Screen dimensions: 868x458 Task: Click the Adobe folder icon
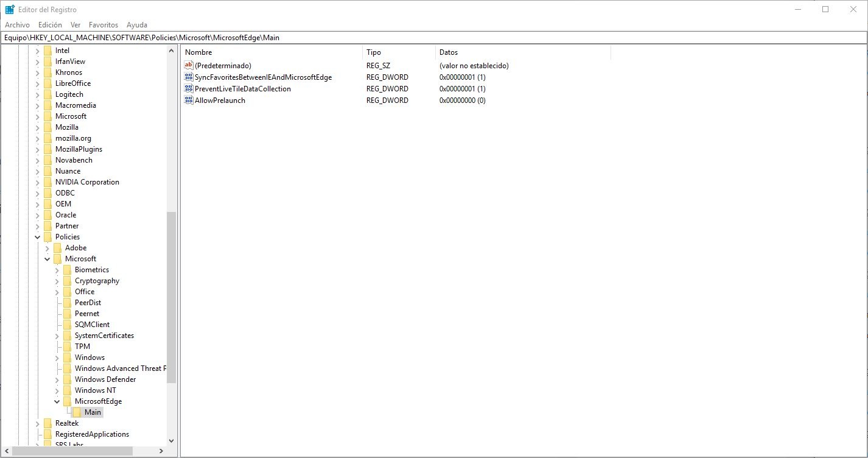[57, 248]
